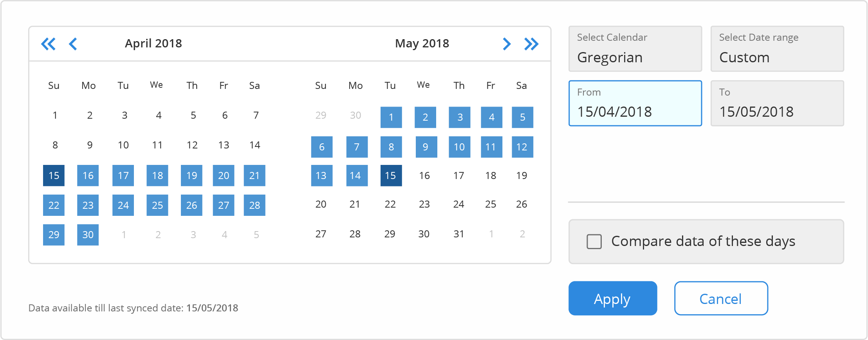This screenshot has width=868, height=340.
Task: Click the April 2018 month header
Action: [153, 43]
